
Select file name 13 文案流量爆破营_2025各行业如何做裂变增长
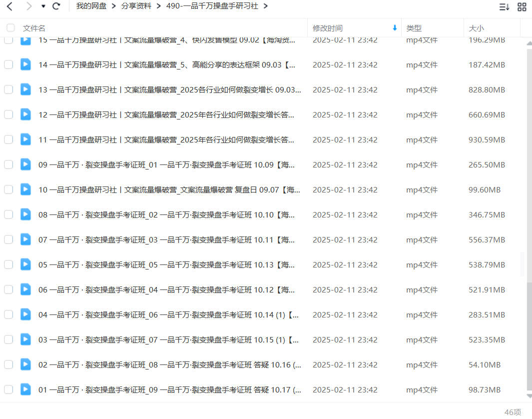[x=170, y=90]
